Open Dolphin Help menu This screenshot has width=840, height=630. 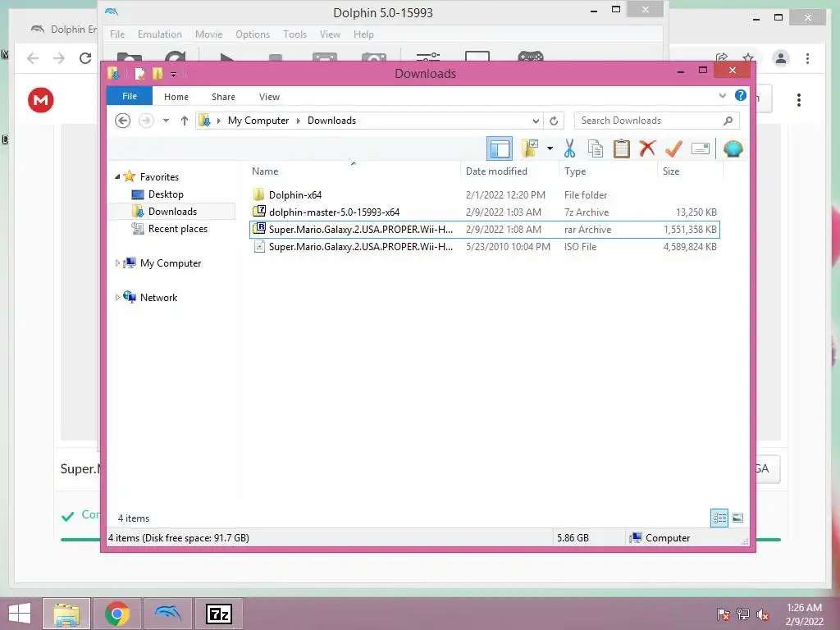coord(363,34)
